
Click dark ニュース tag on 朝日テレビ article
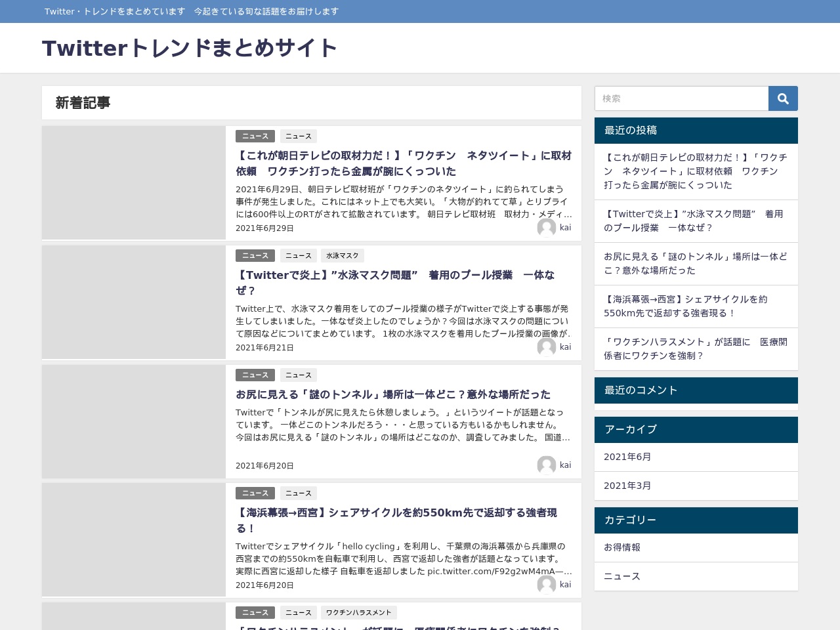click(x=255, y=136)
